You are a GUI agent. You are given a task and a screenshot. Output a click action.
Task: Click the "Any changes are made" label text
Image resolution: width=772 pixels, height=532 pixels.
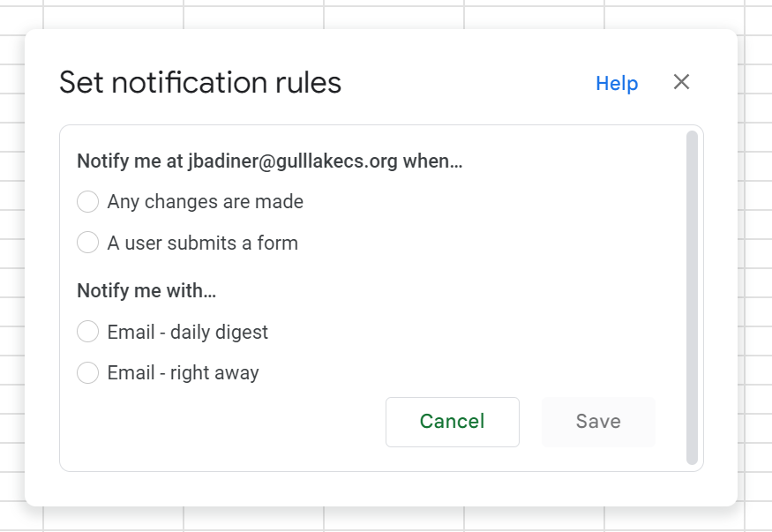tap(205, 202)
